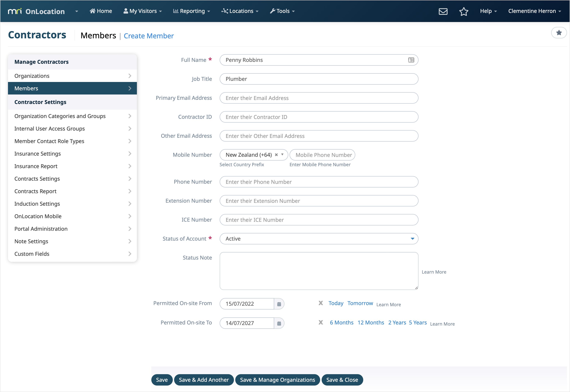Open Insurance Settings
Viewport: 570px width, 392px height.
72,154
